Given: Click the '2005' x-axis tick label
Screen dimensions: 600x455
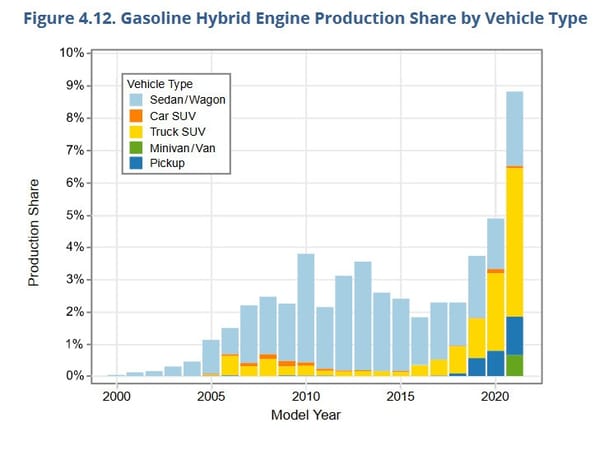Looking at the screenshot, I should [211, 396].
